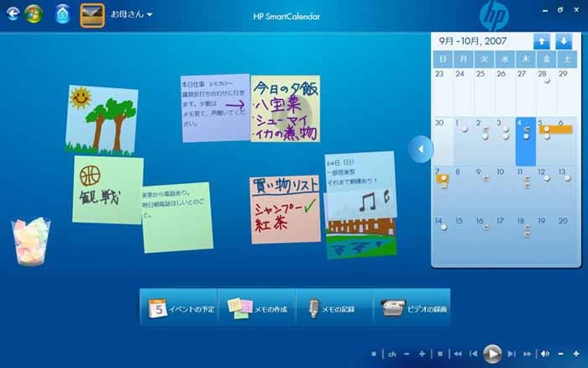Rewind with the double-left arrows
This screenshot has width=588, height=368.
coord(458,354)
